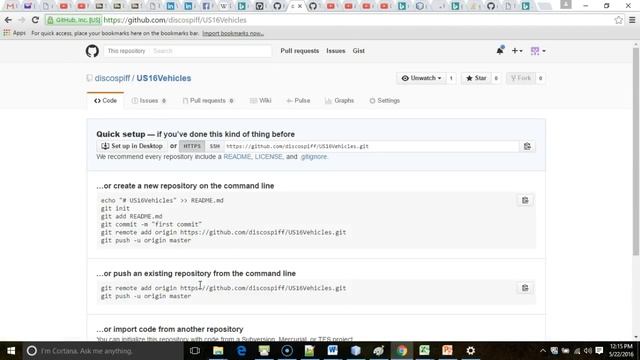Viewport: 640px width, 360px height.
Task: Open the Gmail tab in the browser
Action: [x=10, y=6]
